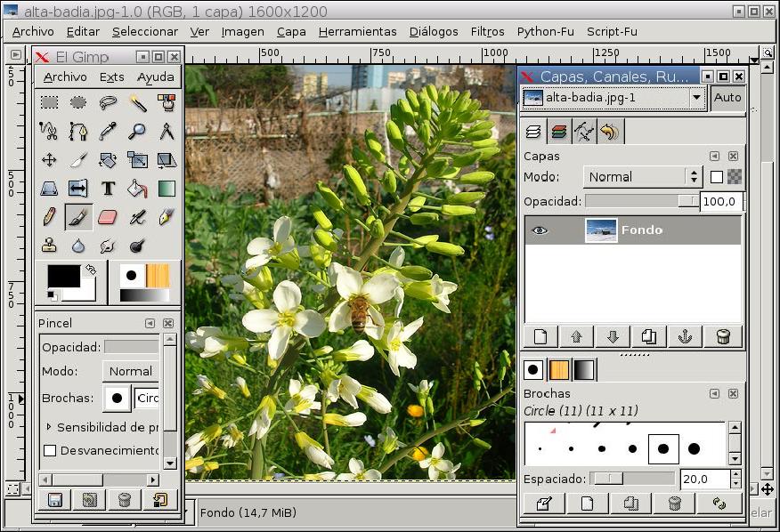Select the Bucket Fill tool
The image size is (780, 532).
(x=137, y=189)
